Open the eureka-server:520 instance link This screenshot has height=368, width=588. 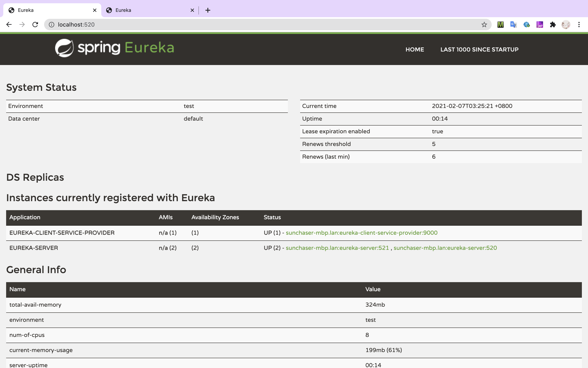tap(445, 248)
